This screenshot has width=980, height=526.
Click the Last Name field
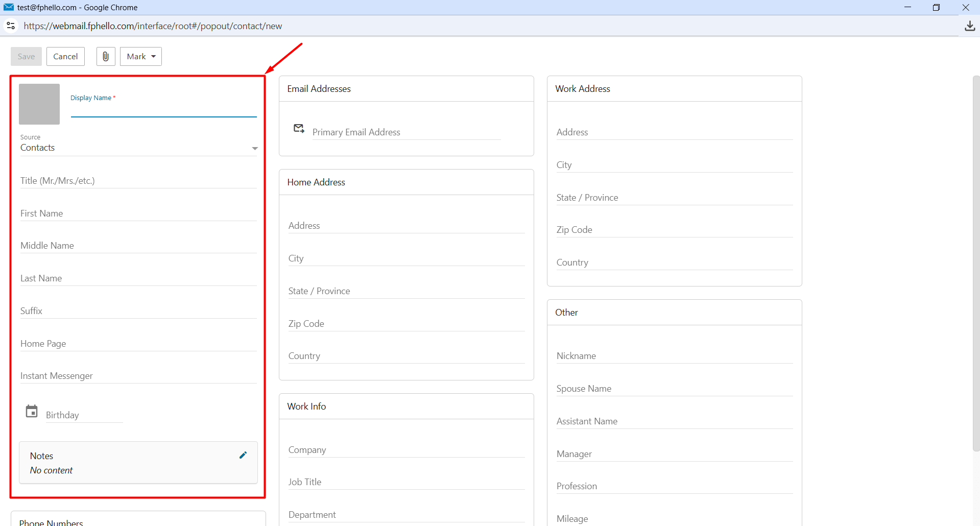coord(138,278)
